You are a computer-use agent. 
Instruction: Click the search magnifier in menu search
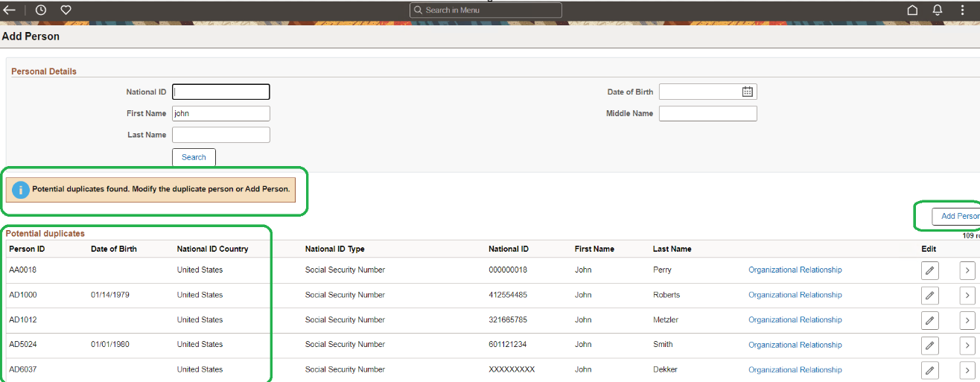pos(419,10)
